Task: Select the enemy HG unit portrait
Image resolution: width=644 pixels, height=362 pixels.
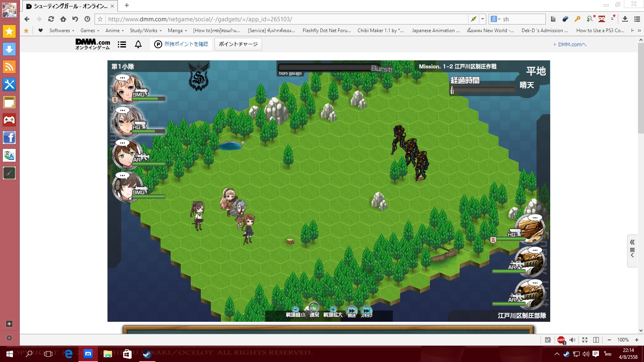Action: [530, 229]
